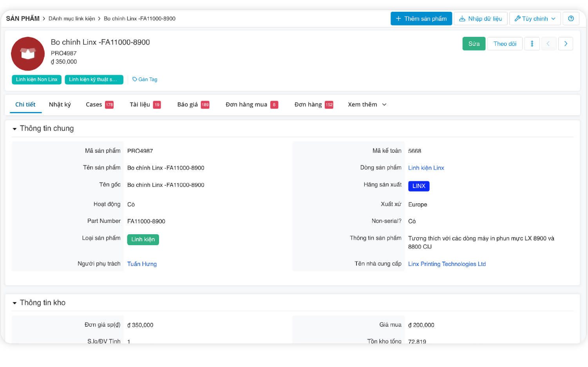Click the product title Bo chính Linx header
The height and width of the screenshot is (367, 588).
(100, 42)
